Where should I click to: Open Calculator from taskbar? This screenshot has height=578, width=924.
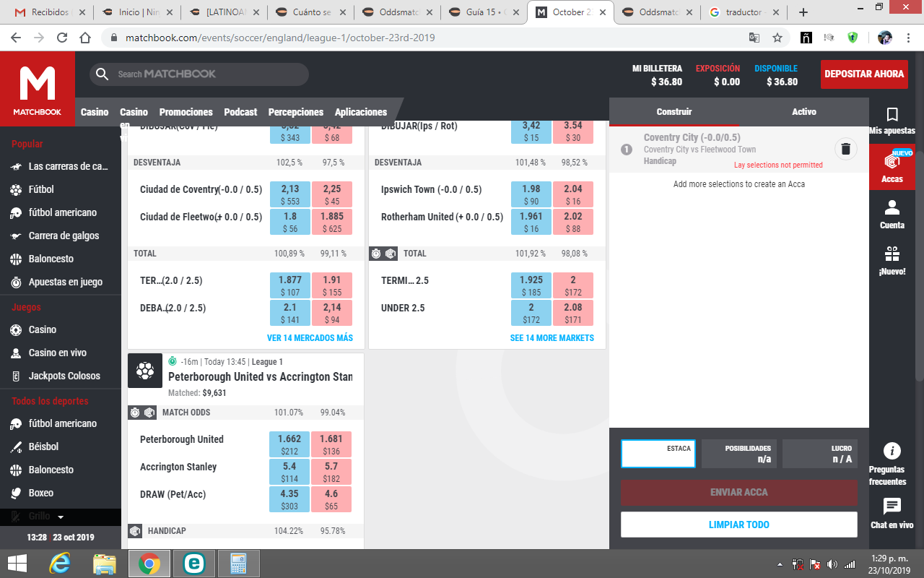[238, 564]
